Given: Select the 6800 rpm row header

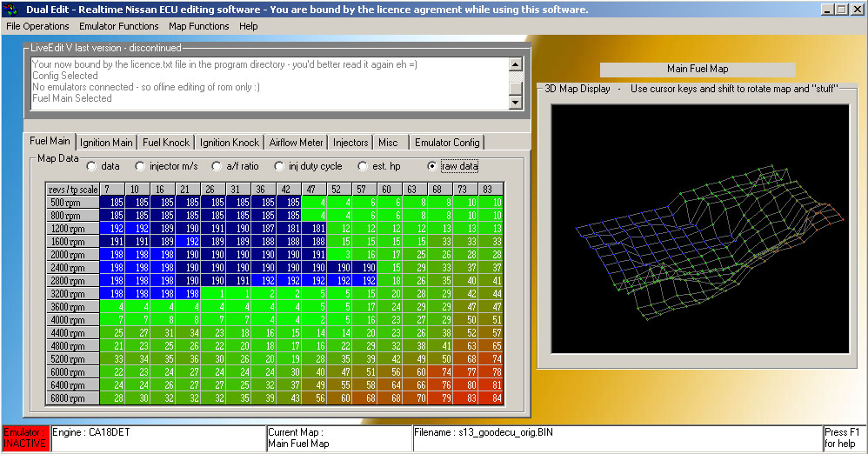Looking at the screenshot, I should pos(73,397).
